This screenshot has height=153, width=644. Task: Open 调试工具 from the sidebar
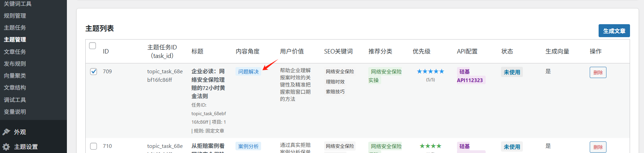15,100
